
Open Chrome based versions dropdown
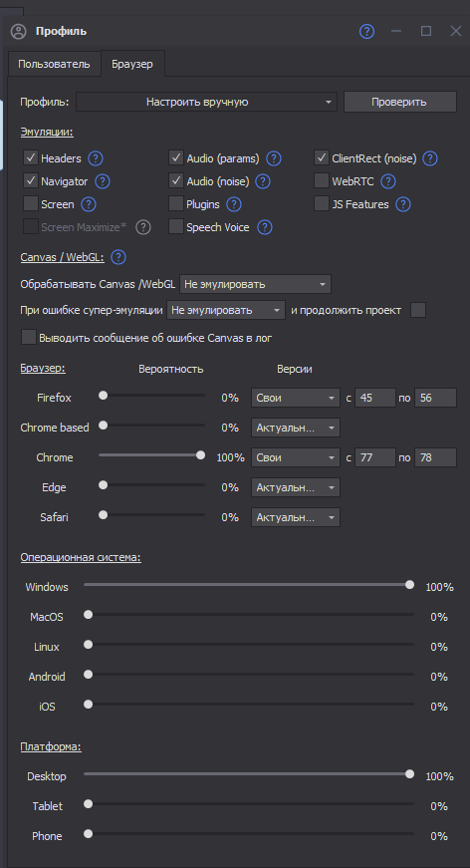pos(296,428)
